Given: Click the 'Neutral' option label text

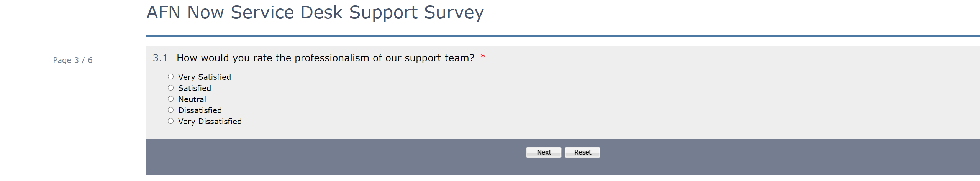Looking at the screenshot, I should point(192,99).
